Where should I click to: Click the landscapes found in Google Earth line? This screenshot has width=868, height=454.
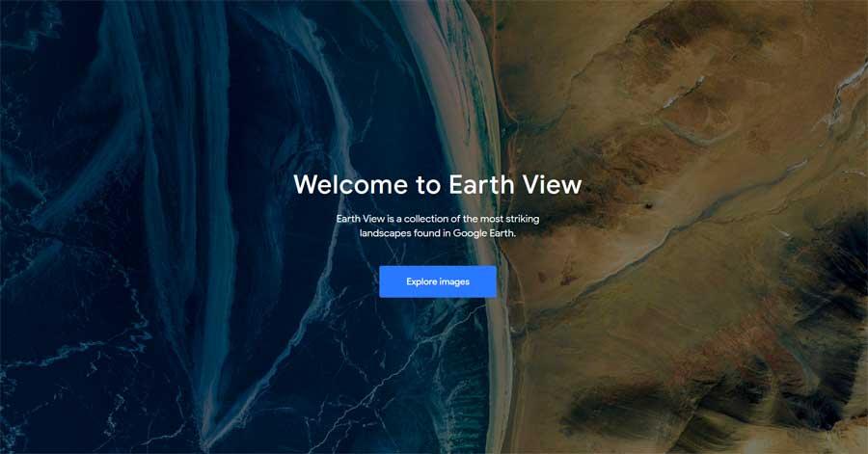click(x=437, y=233)
